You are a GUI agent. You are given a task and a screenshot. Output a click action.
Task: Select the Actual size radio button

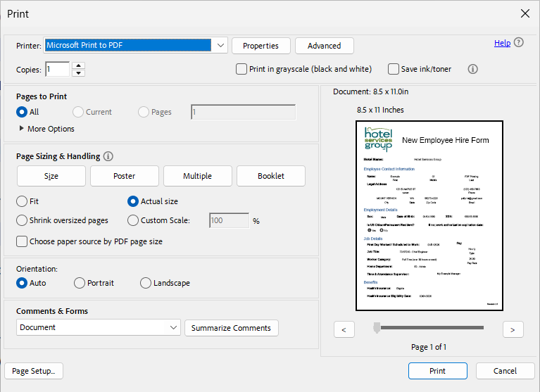133,201
